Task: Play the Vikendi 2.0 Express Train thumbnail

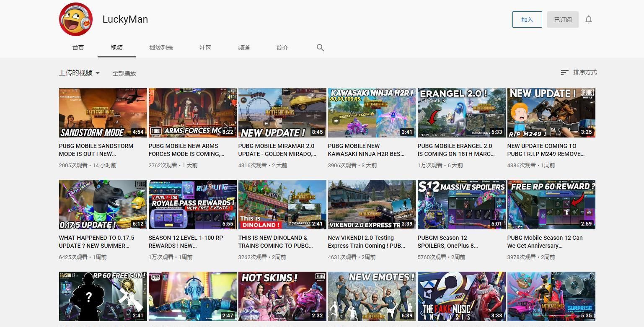Action: (372, 205)
